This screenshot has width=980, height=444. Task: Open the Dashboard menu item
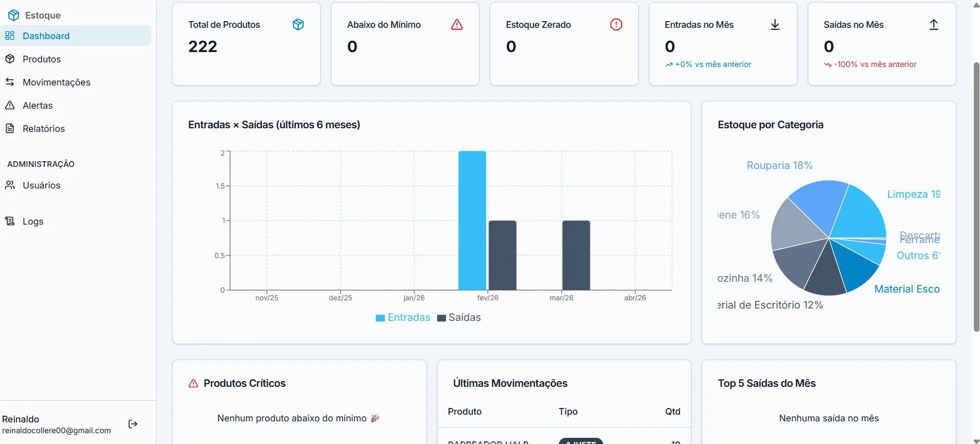[76, 36]
